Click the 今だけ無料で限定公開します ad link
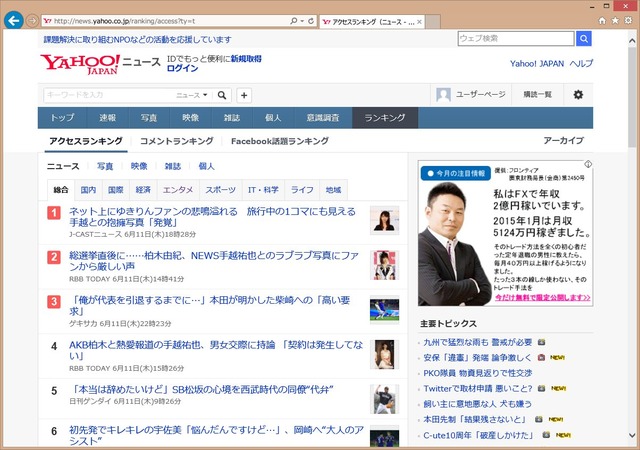Screen dimensions: 640x450 click(542, 298)
